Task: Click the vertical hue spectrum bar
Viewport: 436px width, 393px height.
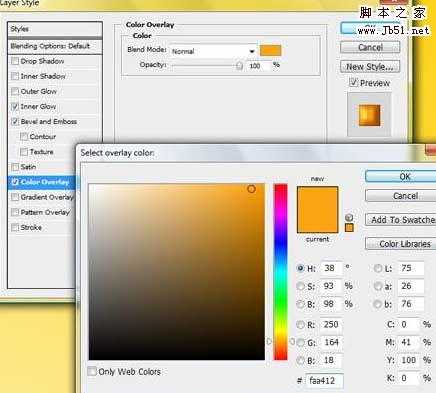Action: click(281, 272)
